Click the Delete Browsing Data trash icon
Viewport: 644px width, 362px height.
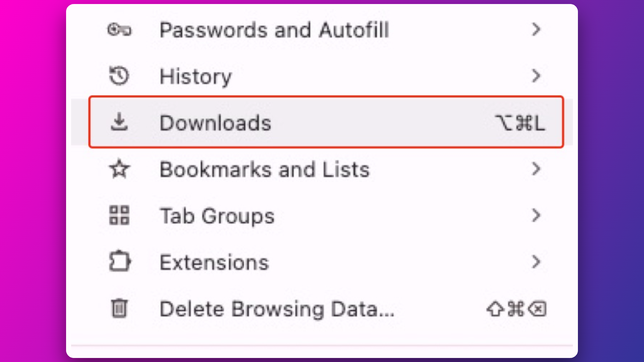pos(119,308)
